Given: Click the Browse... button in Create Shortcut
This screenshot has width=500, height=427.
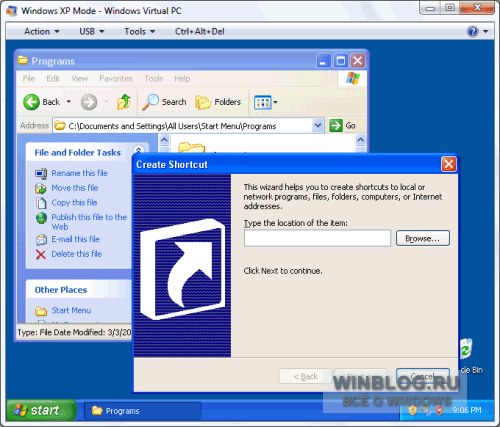Looking at the screenshot, I should (423, 238).
